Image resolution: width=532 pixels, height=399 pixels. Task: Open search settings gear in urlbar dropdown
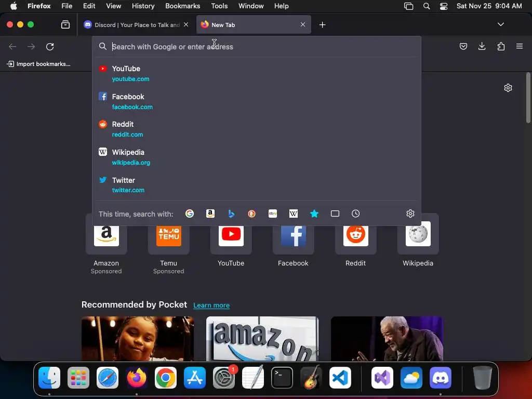pos(410,214)
